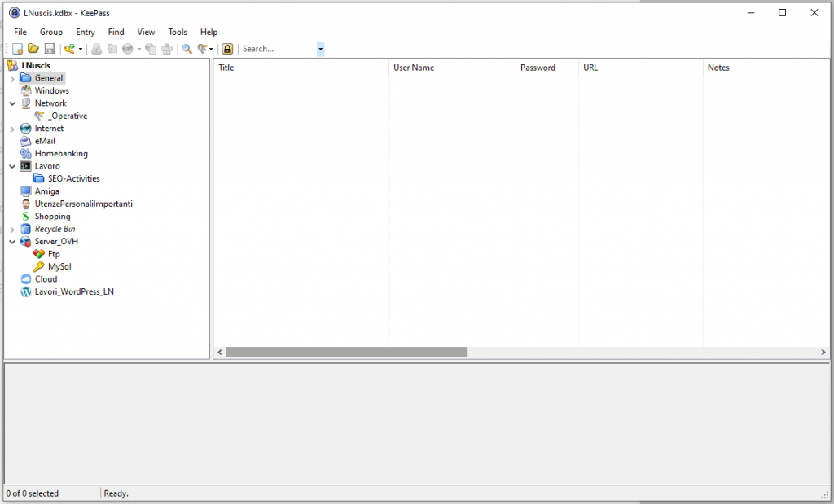Viewport: 834px width, 504px height.
Task: Collapse the Lavoro group
Action: [x=12, y=166]
